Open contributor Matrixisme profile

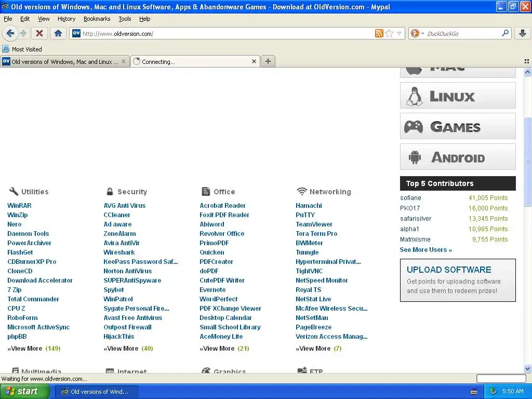point(415,240)
